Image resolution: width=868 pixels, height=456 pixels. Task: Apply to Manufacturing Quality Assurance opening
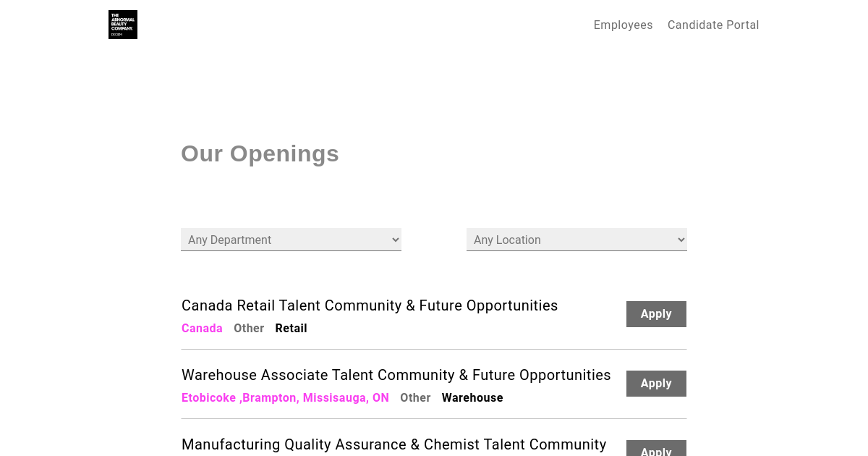(x=656, y=449)
